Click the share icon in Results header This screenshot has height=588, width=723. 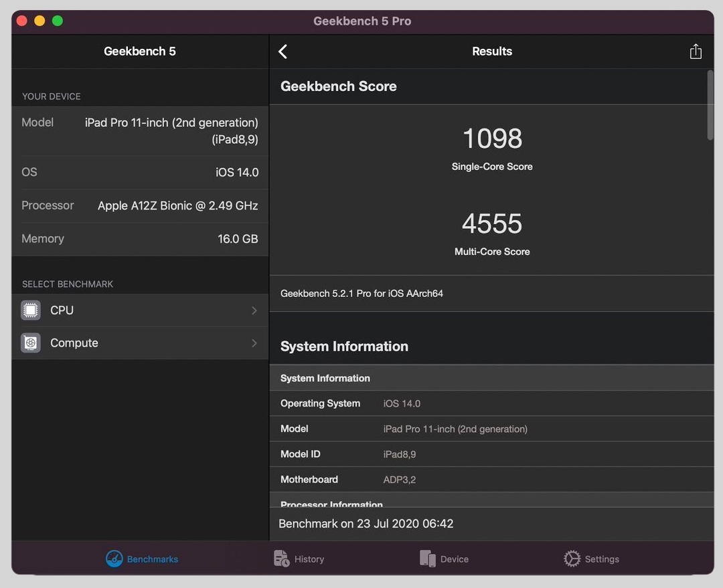(696, 51)
